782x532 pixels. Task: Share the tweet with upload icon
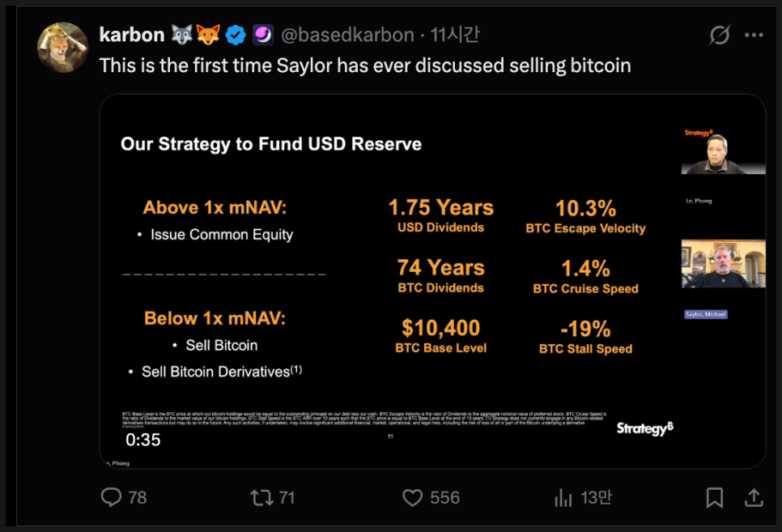(753, 496)
